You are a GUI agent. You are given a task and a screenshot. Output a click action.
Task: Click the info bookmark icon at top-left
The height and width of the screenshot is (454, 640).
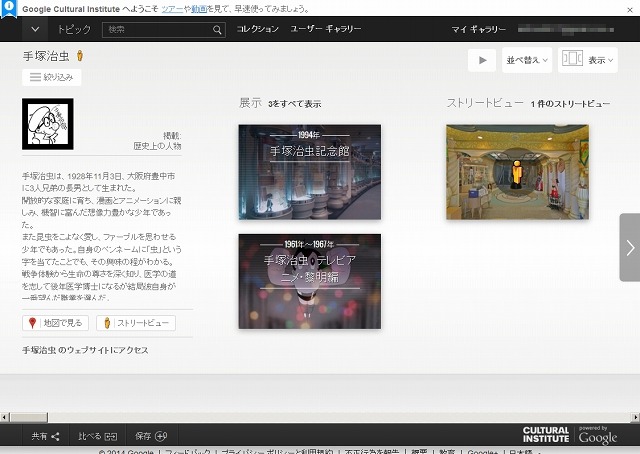(9, 9)
